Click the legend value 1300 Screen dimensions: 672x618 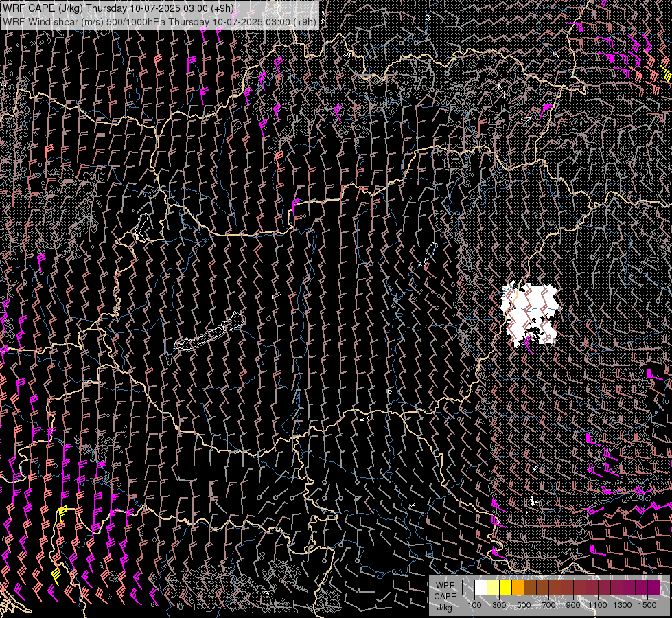tap(623, 605)
